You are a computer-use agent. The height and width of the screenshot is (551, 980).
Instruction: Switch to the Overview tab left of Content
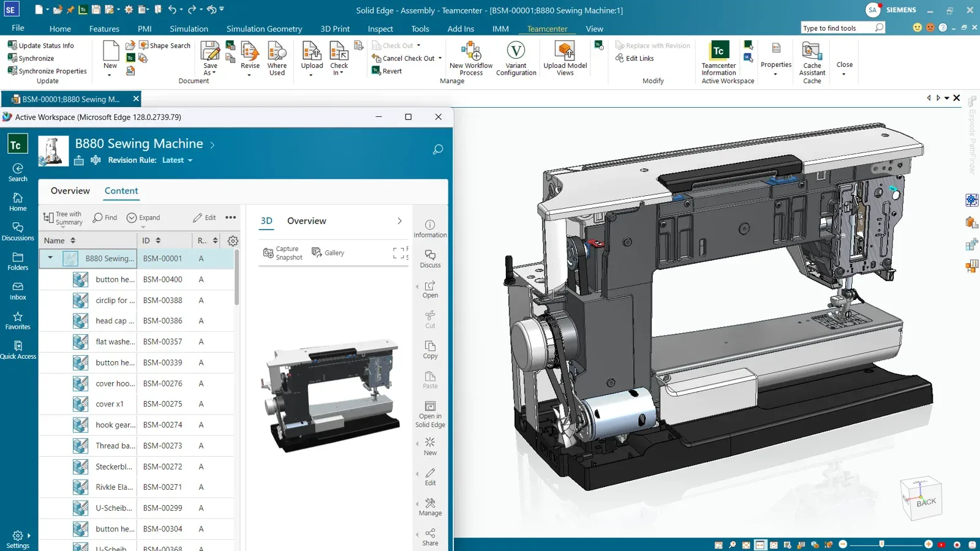click(70, 191)
